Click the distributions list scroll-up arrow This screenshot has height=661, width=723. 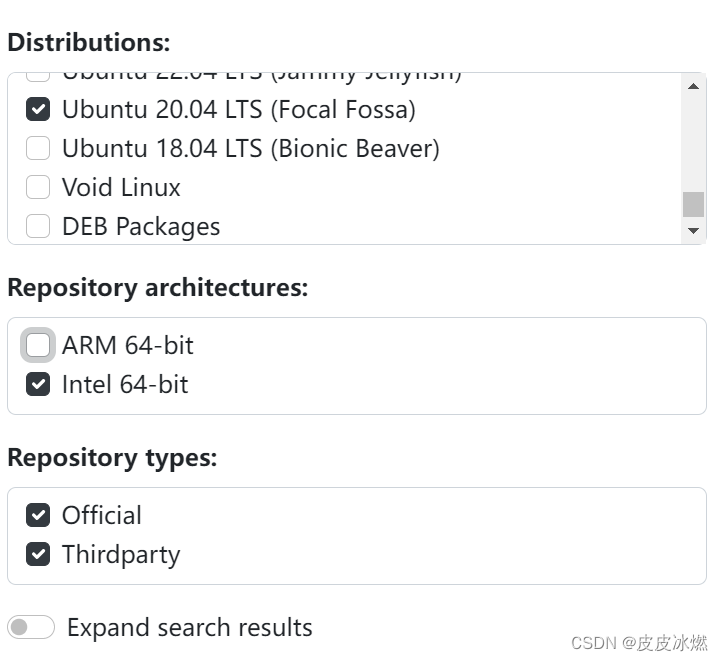point(693,86)
